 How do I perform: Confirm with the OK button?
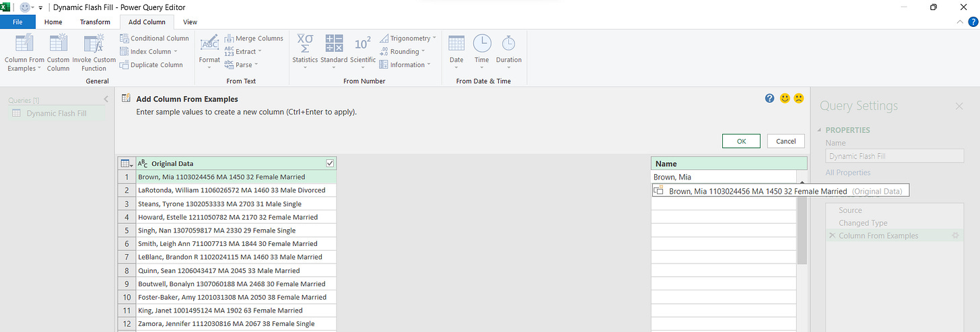(742, 141)
